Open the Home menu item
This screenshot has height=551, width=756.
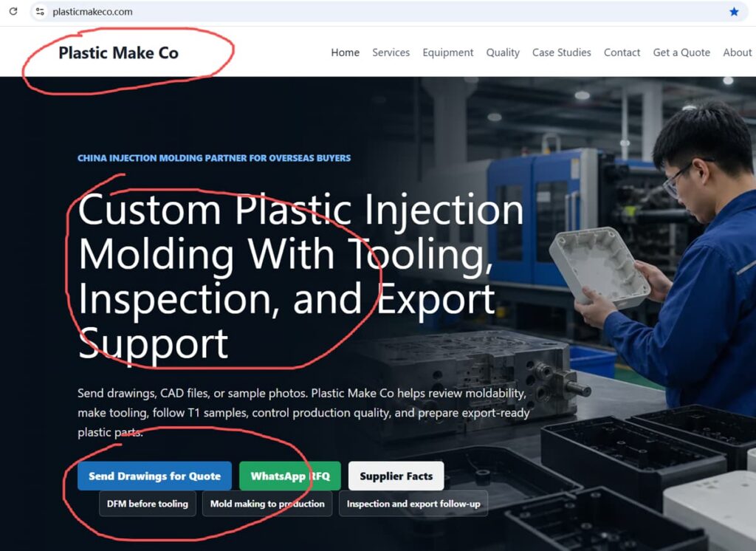click(x=346, y=52)
